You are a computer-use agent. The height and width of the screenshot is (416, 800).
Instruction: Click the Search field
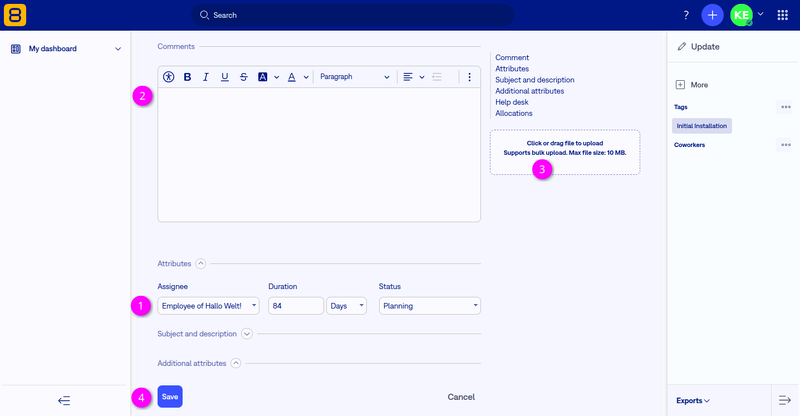353,15
